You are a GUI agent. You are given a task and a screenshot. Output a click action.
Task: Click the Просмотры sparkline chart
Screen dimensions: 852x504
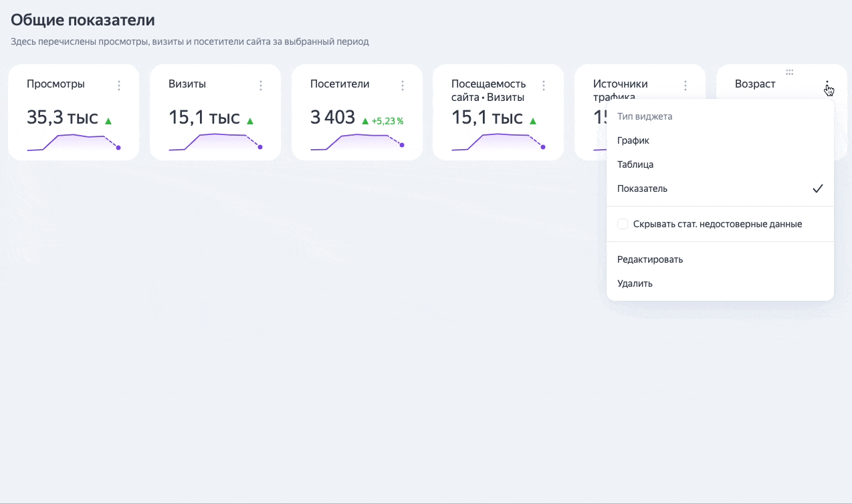tap(74, 142)
